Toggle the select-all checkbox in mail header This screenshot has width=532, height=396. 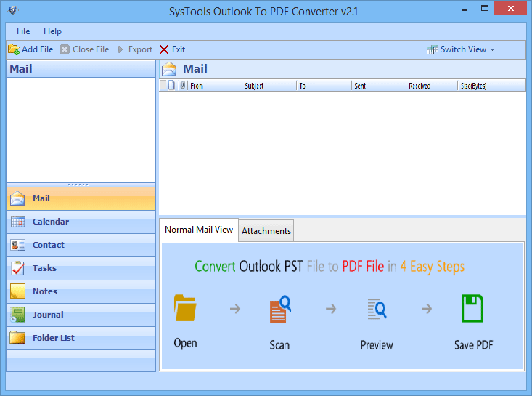coord(163,85)
